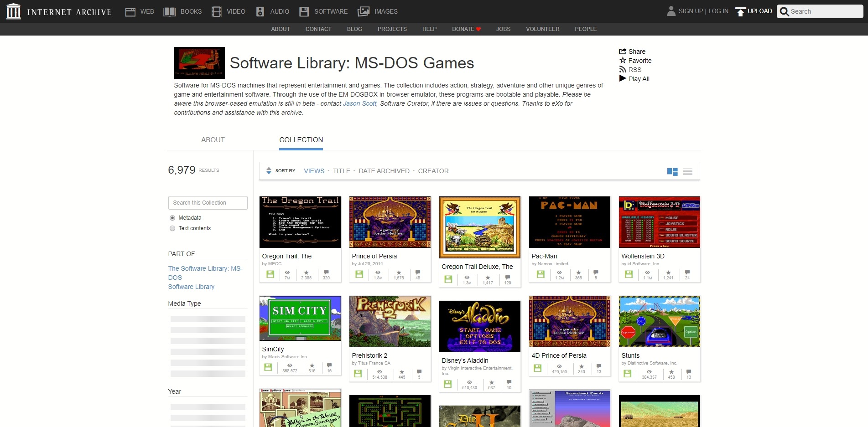Favorite this collection with the star
The width and height of the screenshot is (868, 427).
point(623,61)
